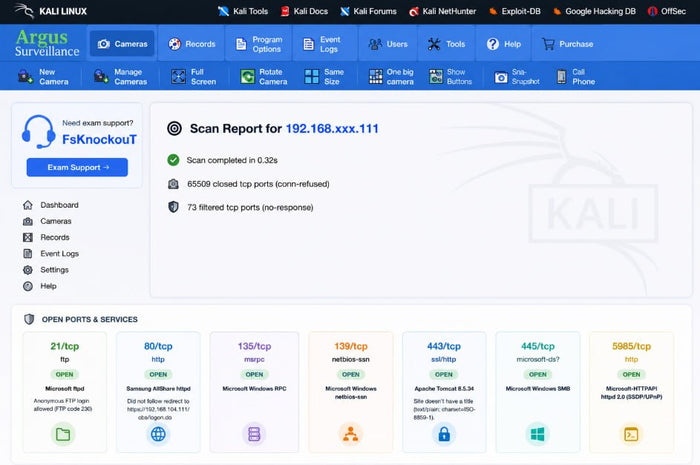The image size is (700, 465).
Task: Open the Tools tab
Action: [446, 44]
